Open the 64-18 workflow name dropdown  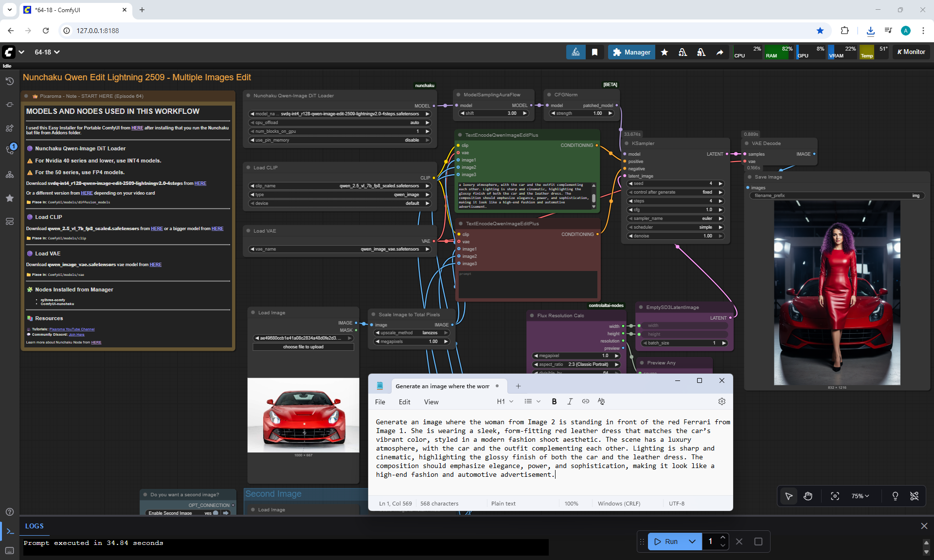coord(47,52)
